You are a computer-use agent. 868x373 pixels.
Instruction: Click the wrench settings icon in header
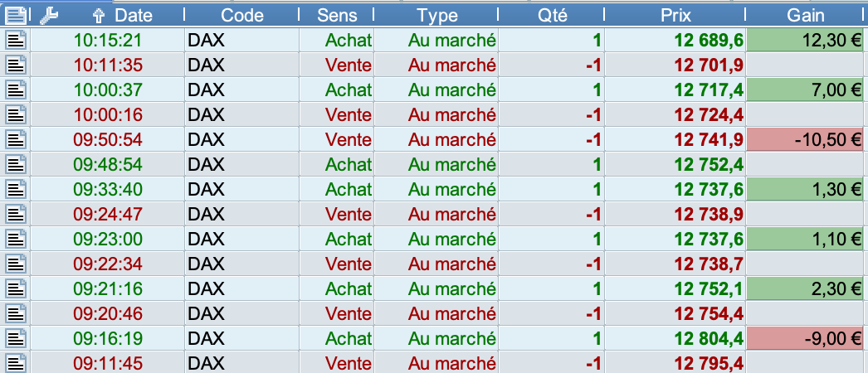point(49,15)
